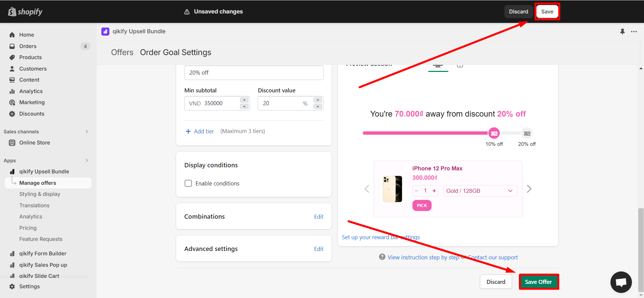Click the Customers person icon
644x298 pixels.
(x=12, y=69)
